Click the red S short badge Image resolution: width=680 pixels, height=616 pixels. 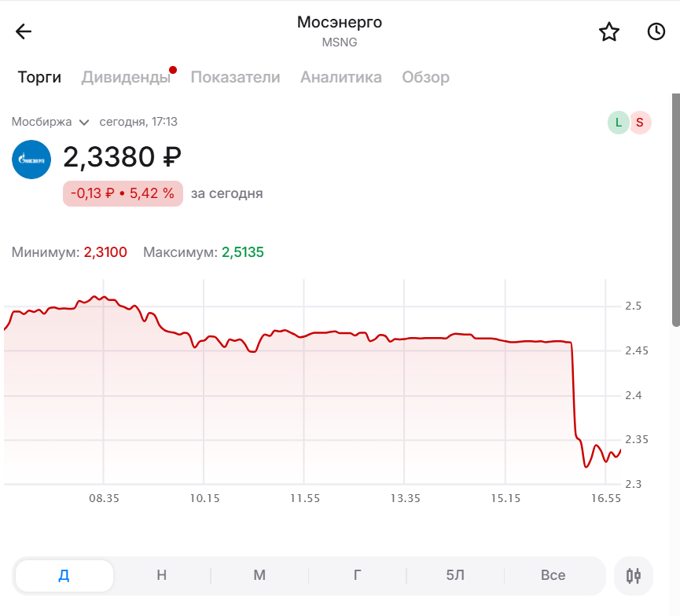point(640,122)
